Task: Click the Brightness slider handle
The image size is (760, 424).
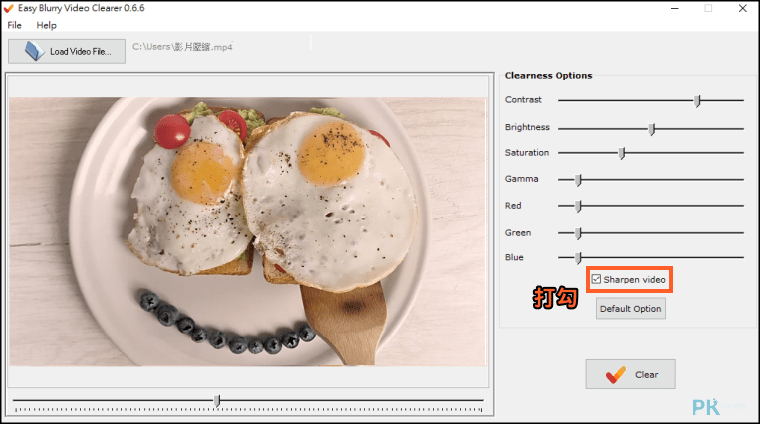Action: 652,129
